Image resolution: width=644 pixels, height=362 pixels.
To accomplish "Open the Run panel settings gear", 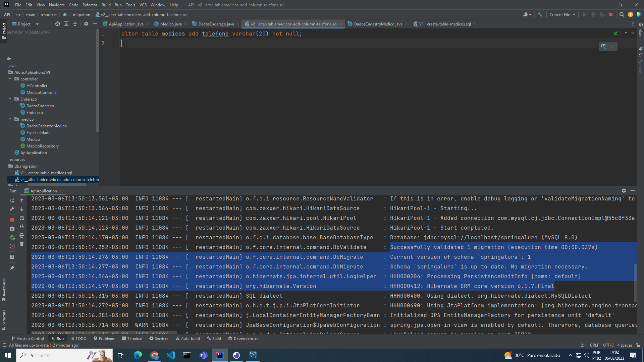I will [x=624, y=191].
